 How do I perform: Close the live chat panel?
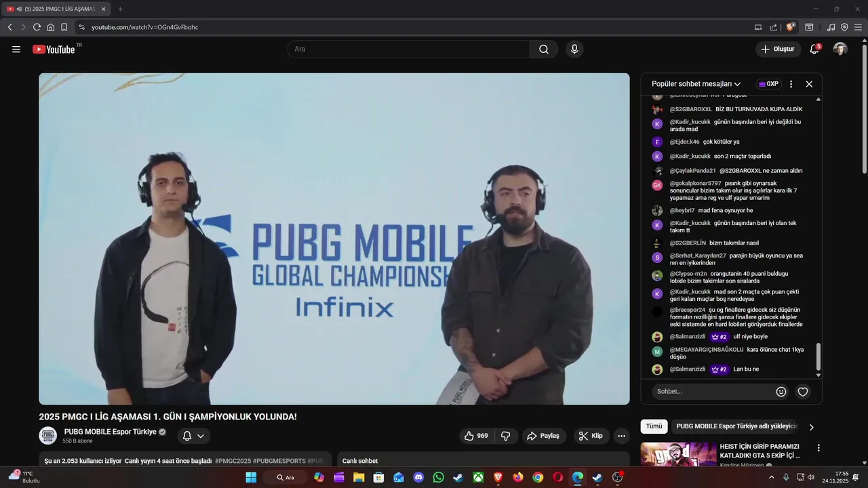(x=809, y=84)
